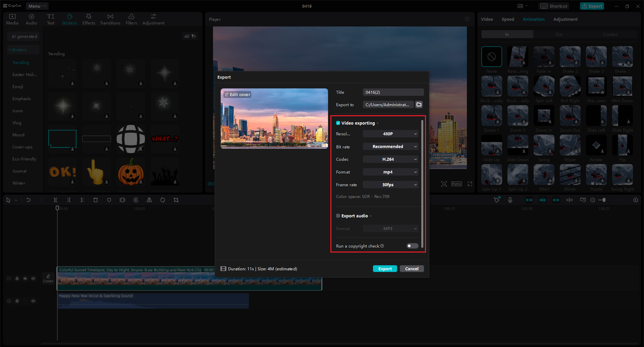Click the Undo icon above the timeline

point(29,200)
